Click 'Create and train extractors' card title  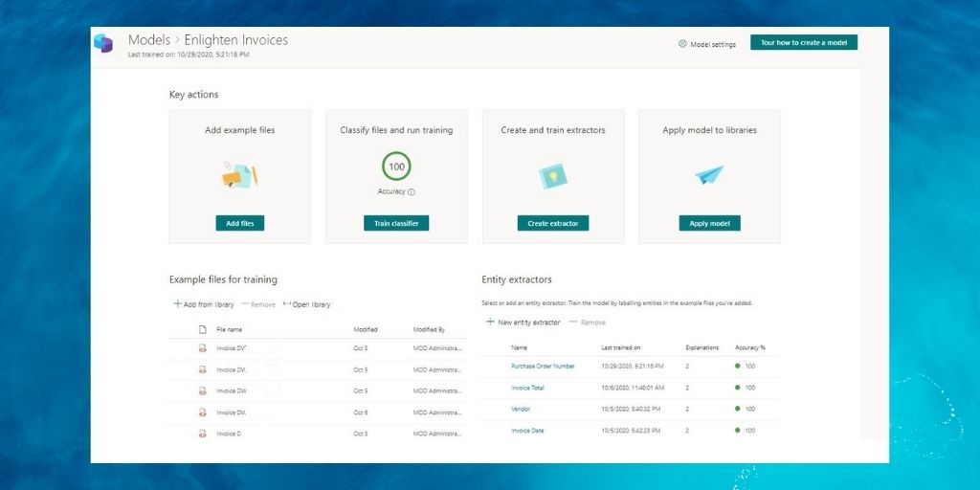[x=553, y=130]
